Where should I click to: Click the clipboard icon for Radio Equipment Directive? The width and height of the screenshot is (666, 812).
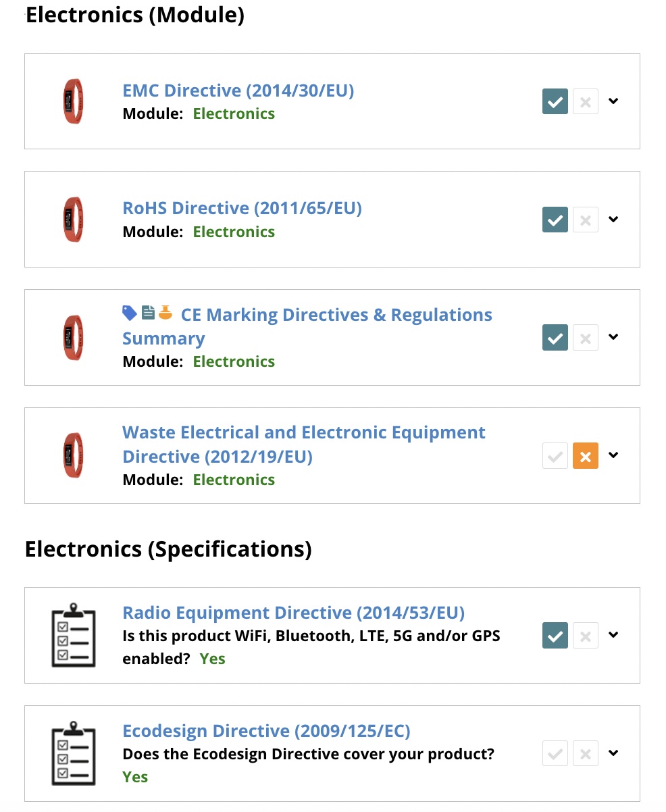[74, 635]
